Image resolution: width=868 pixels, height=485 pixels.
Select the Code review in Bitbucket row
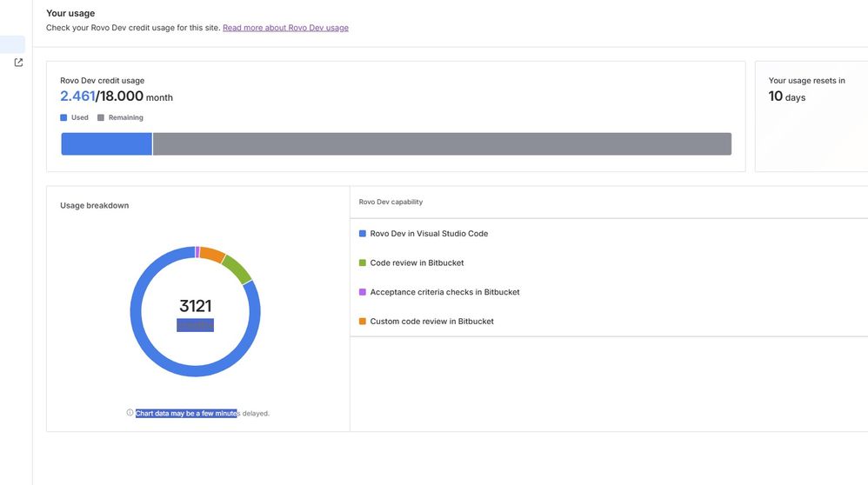609,262
